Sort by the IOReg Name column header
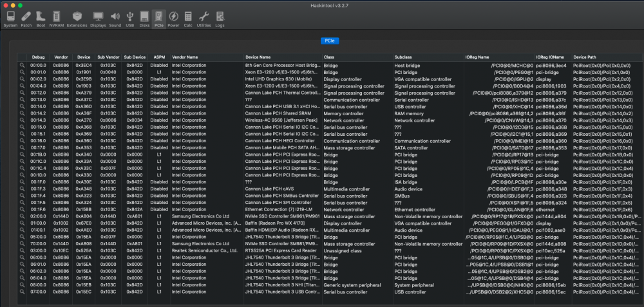 pos(499,57)
